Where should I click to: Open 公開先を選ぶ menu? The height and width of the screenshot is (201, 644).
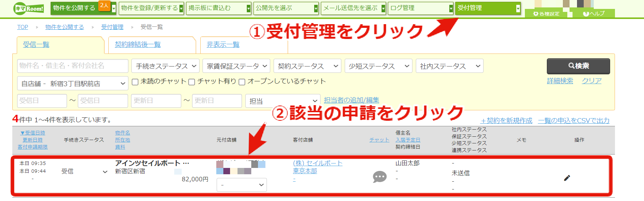(286, 8)
